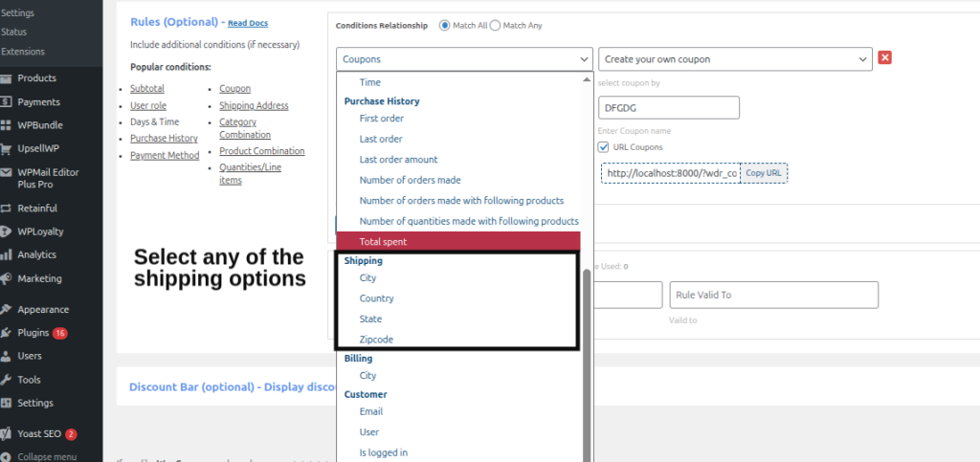Open the sidebar Settings with sliders icon
Screen dimensions: 980x462
pos(35,403)
